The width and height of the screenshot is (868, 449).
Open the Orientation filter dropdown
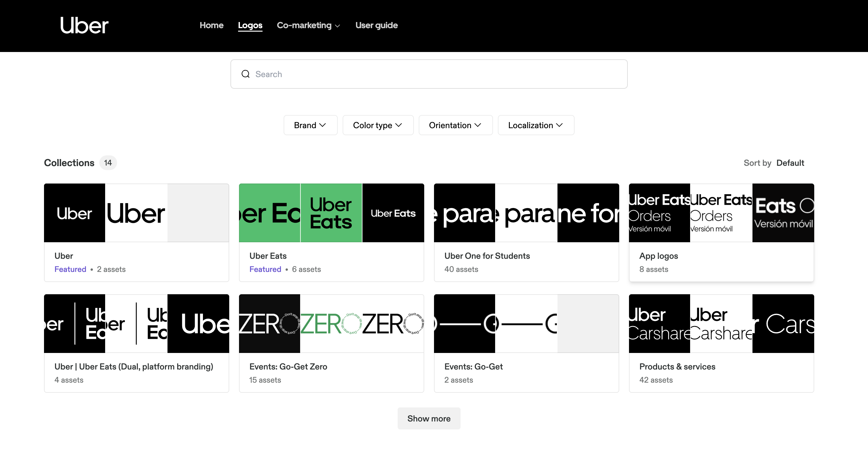point(455,125)
